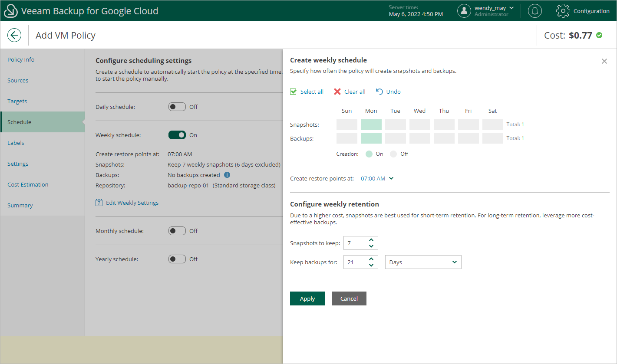617x364 pixels.
Task: Toggle Wednesday backup cell
Action: click(x=420, y=138)
